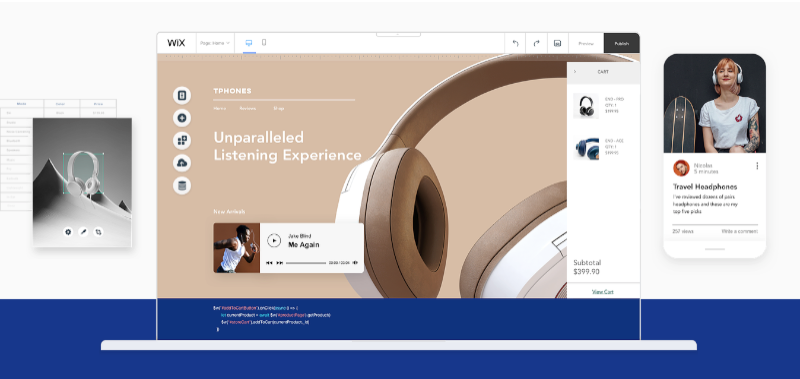This screenshot has height=379, width=800.
Task: Click the New Arrivals label
Action: 229,211
